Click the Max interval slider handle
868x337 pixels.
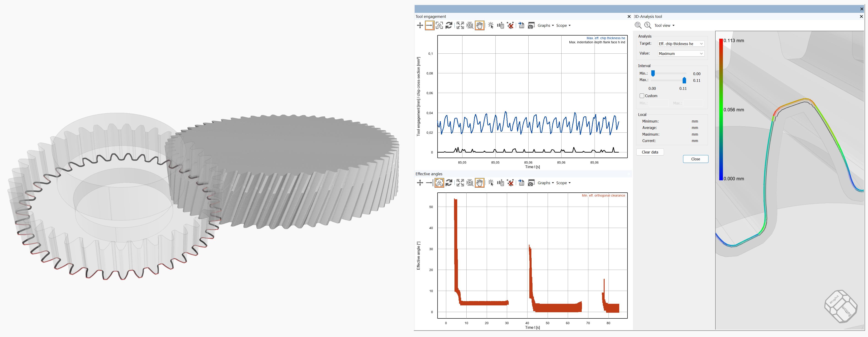(684, 80)
